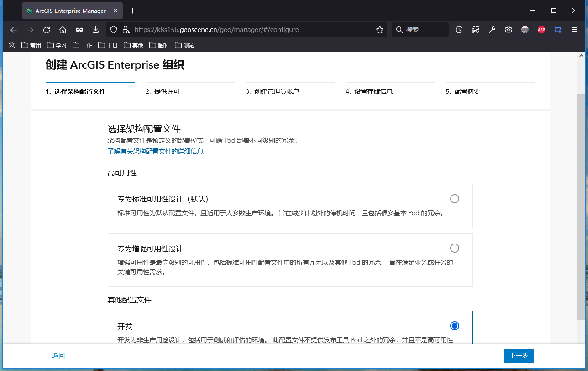Open 了解有关架构配置文件的详细信息 link
This screenshot has width=588, height=371.
[x=155, y=151]
